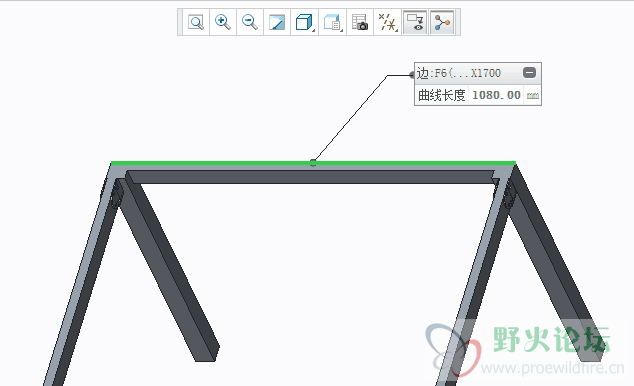This screenshot has width=634, height=386.
Task: Select the green highlighted top edge
Action: pos(313,163)
